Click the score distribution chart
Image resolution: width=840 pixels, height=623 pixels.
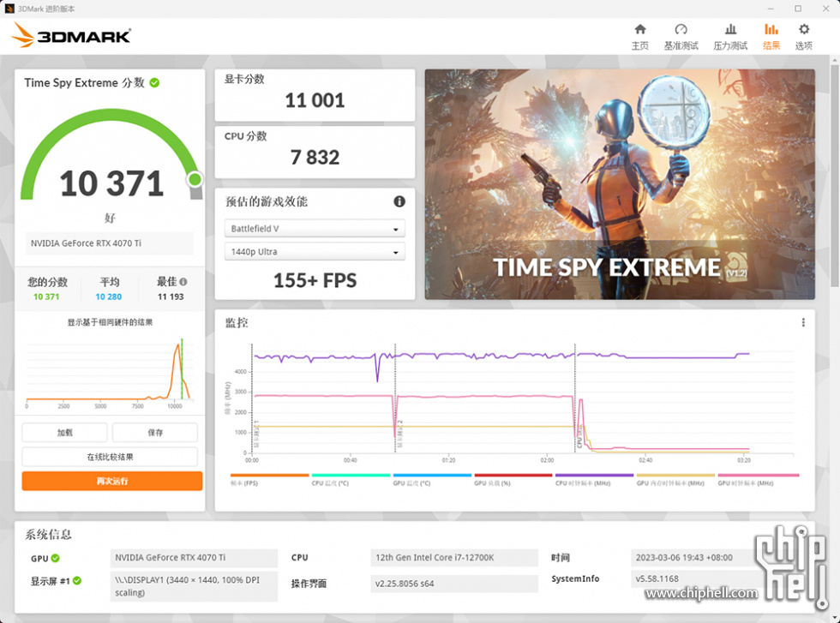click(110, 372)
